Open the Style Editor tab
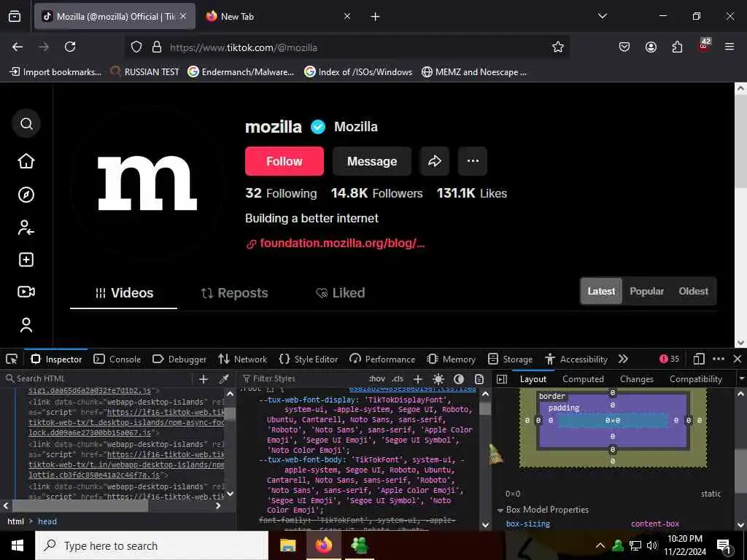This screenshot has width=747, height=560. 309,359
